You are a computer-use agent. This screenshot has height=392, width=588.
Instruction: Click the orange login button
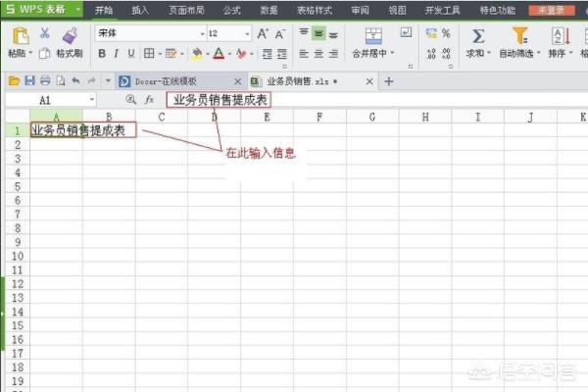552,10
